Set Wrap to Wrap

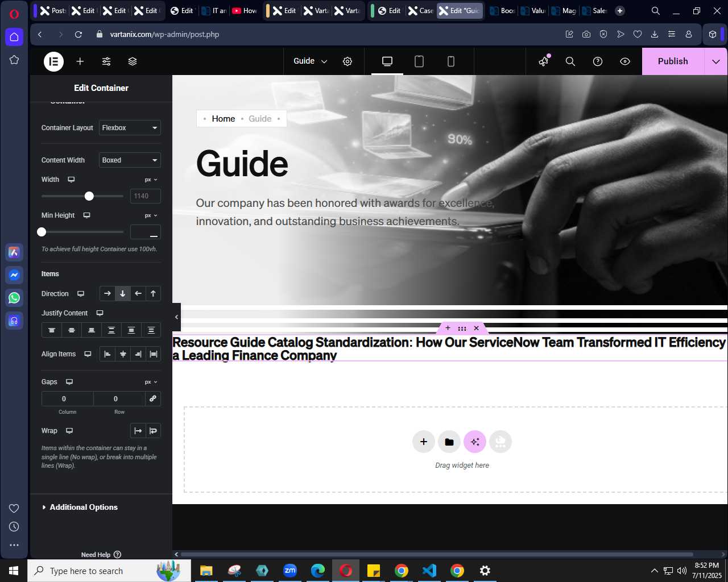154,431
